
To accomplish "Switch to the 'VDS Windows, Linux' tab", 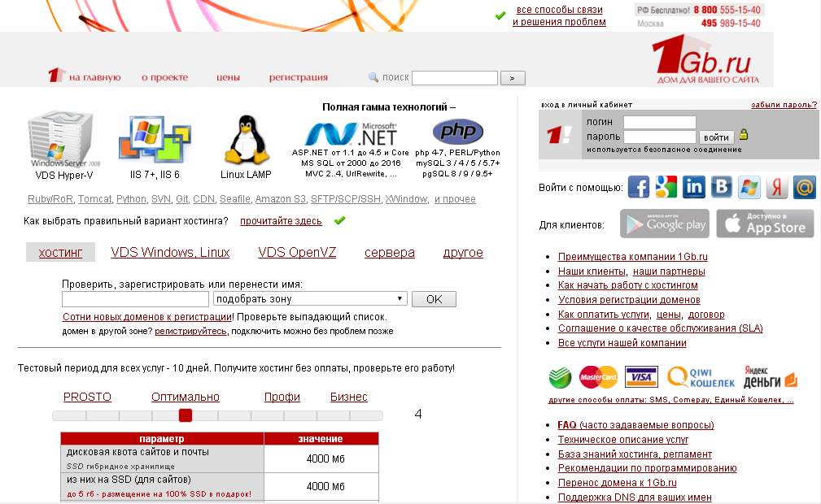I will coord(170,252).
